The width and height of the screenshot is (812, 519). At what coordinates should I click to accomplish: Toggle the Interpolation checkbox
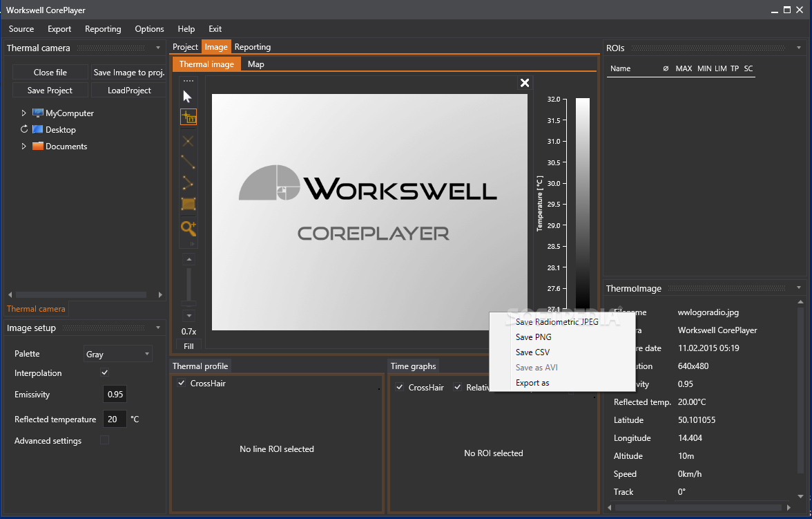pos(105,372)
